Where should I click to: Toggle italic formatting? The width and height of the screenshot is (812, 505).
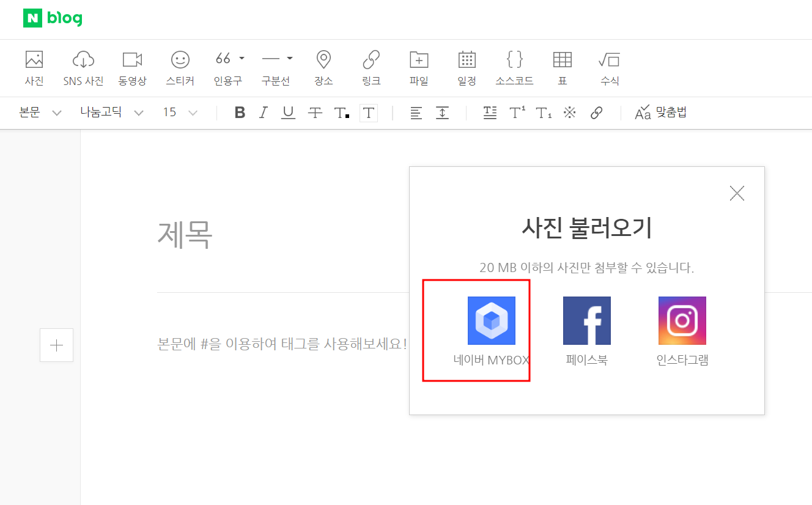264,112
